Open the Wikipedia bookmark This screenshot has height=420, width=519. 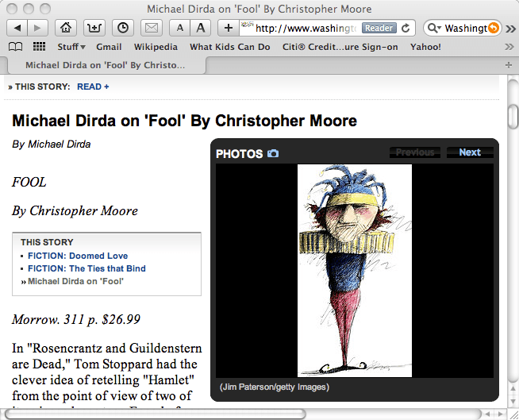coord(156,47)
